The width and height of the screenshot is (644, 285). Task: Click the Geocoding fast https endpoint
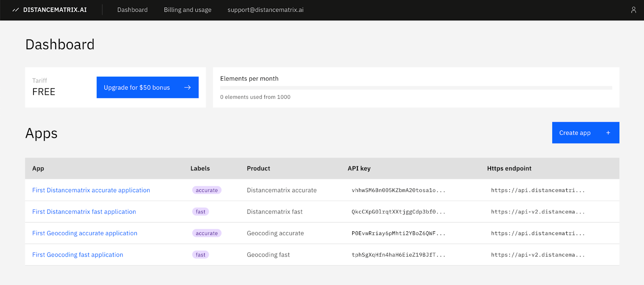pos(538,255)
